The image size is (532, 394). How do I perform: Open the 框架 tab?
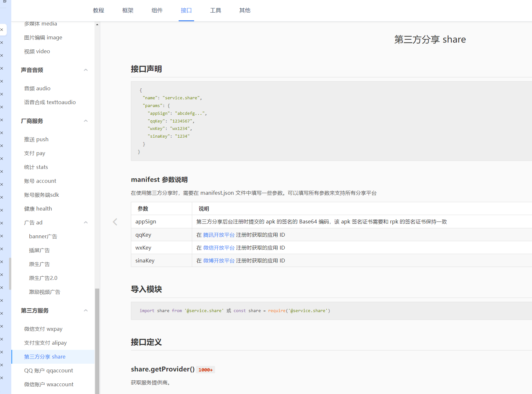128,10
